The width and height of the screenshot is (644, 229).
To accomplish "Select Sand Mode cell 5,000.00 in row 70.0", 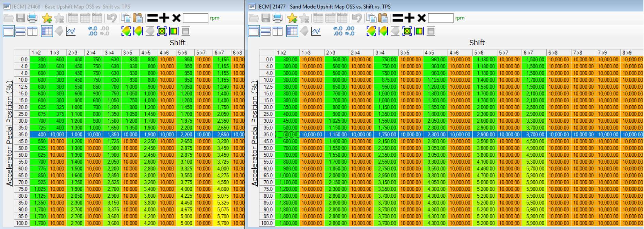I will (485, 182).
